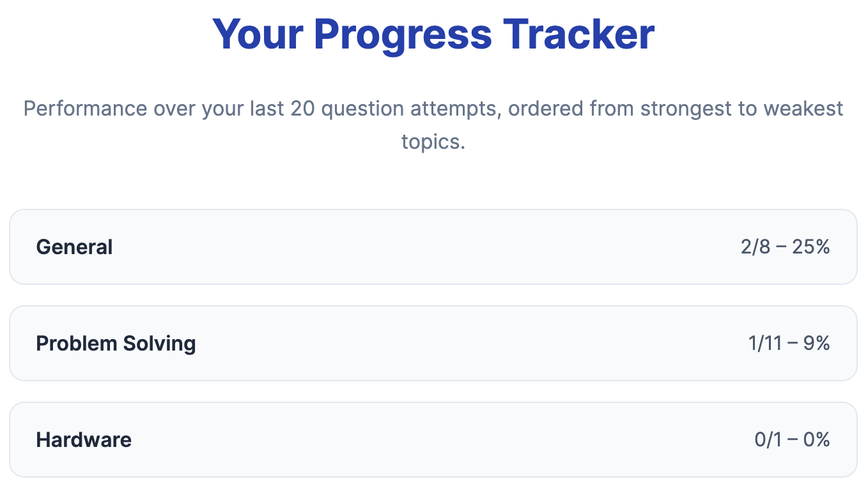
Task: Open the General topic card
Action: 433,247
